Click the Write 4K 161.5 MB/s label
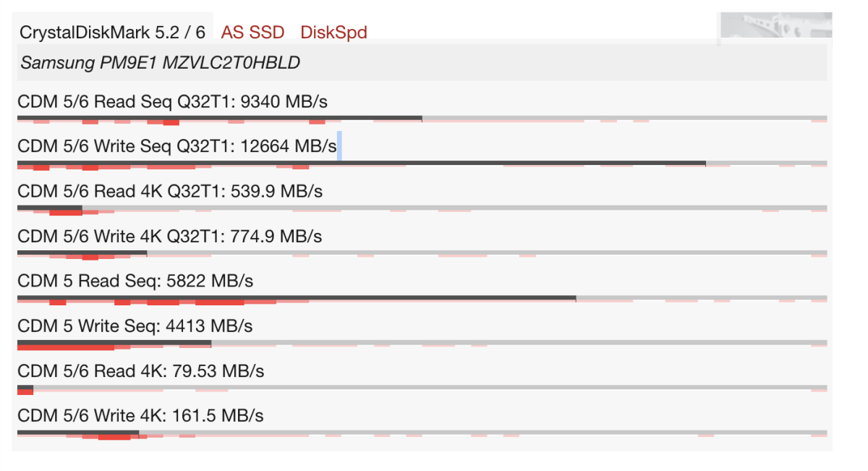 click(x=140, y=416)
